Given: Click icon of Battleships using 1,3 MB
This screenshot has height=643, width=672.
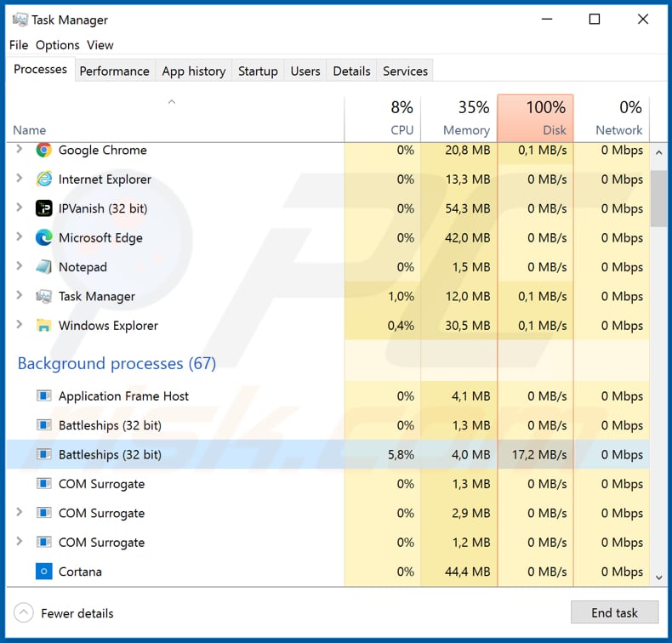Looking at the screenshot, I should [x=43, y=425].
